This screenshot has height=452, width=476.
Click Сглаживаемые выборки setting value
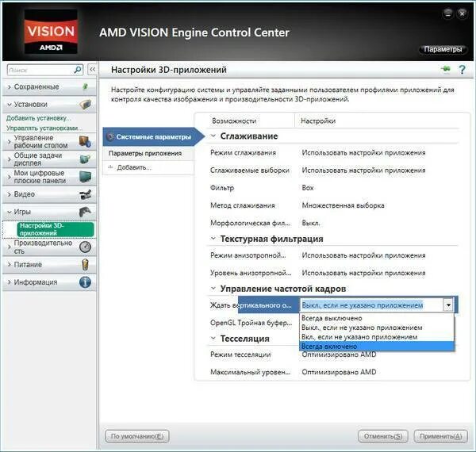coord(363,170)
